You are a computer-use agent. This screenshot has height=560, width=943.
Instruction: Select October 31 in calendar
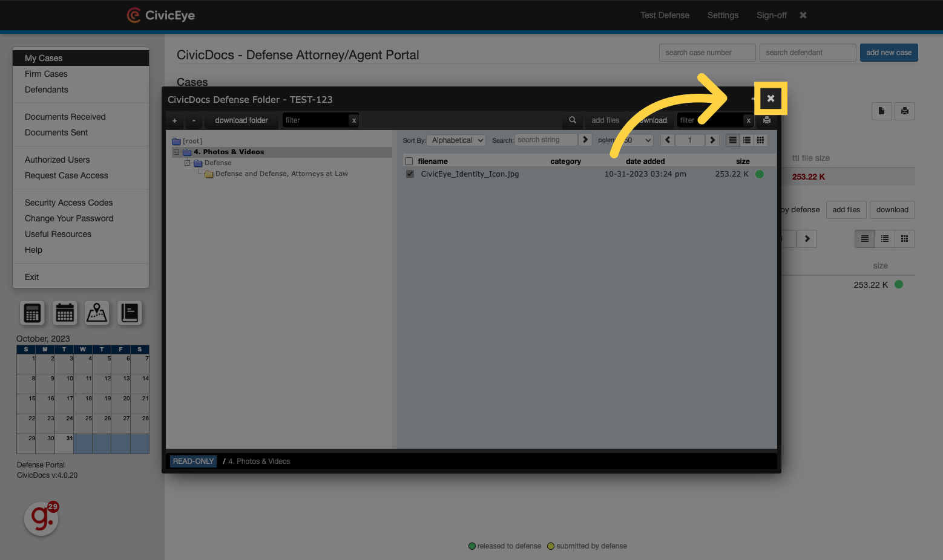(x=64, y=443)
